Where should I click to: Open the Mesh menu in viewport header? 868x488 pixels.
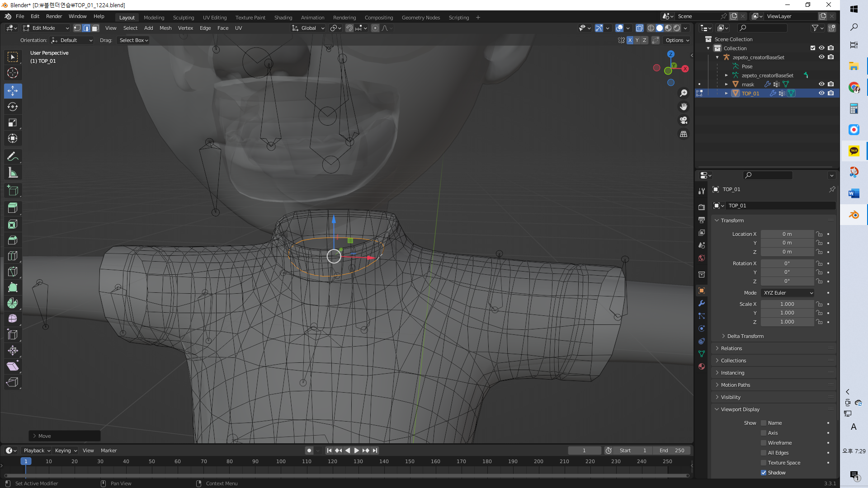click(x=165, y=28)
